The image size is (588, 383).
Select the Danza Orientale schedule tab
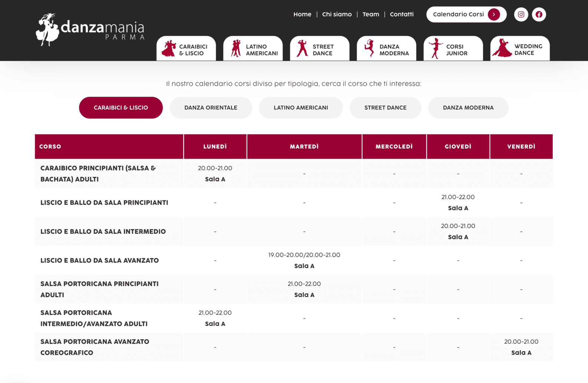pyautogui.click(x=211, y=108)
